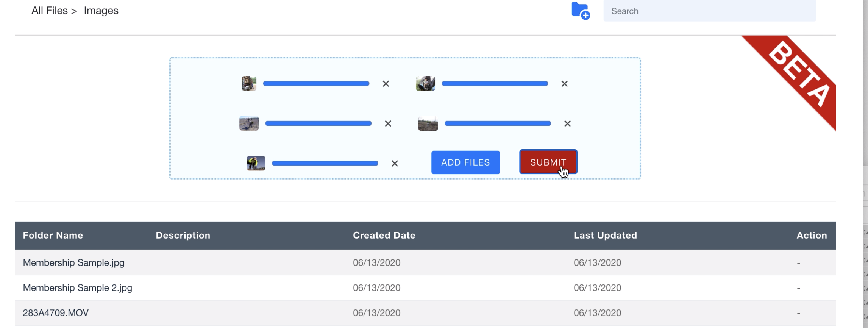The image size is (868, 328).
Task: Open the file Membership Sample 2.jpg
Action: 78,288
